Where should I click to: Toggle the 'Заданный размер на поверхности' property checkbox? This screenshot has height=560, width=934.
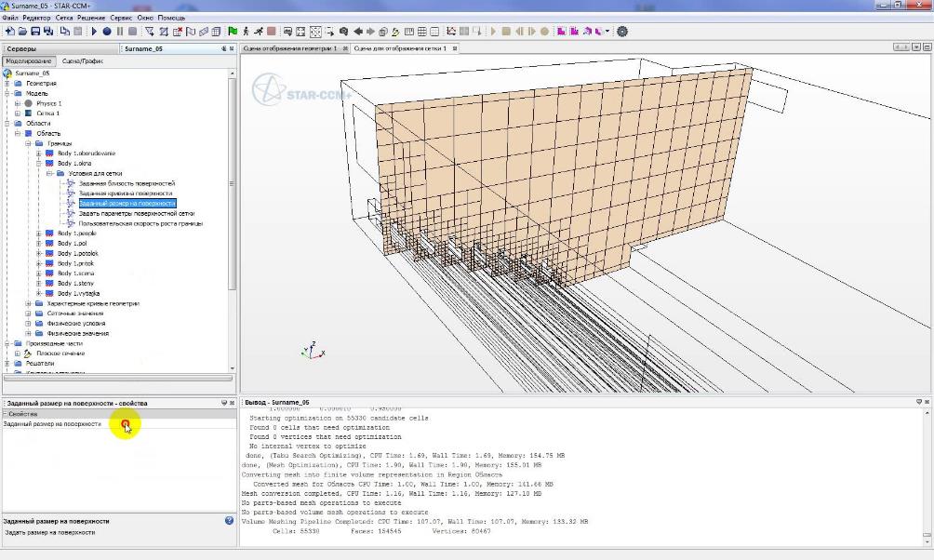(x=125, y=424)
